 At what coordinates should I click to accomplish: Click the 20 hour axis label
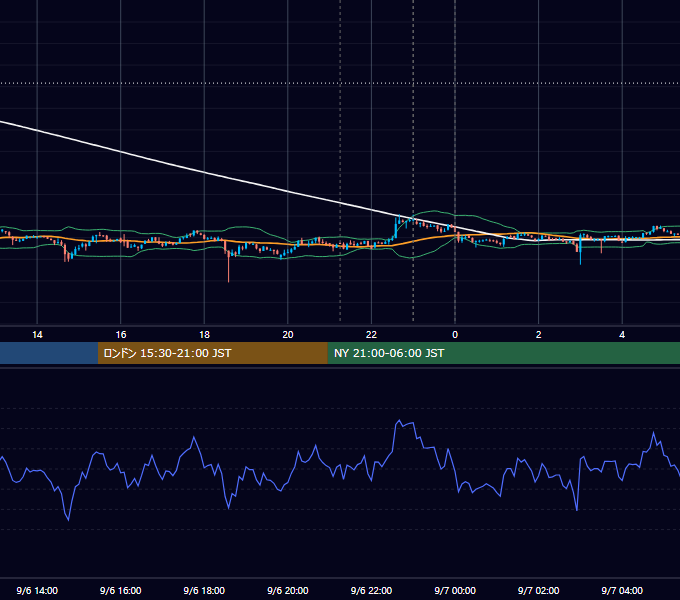(x=288, y=335)
